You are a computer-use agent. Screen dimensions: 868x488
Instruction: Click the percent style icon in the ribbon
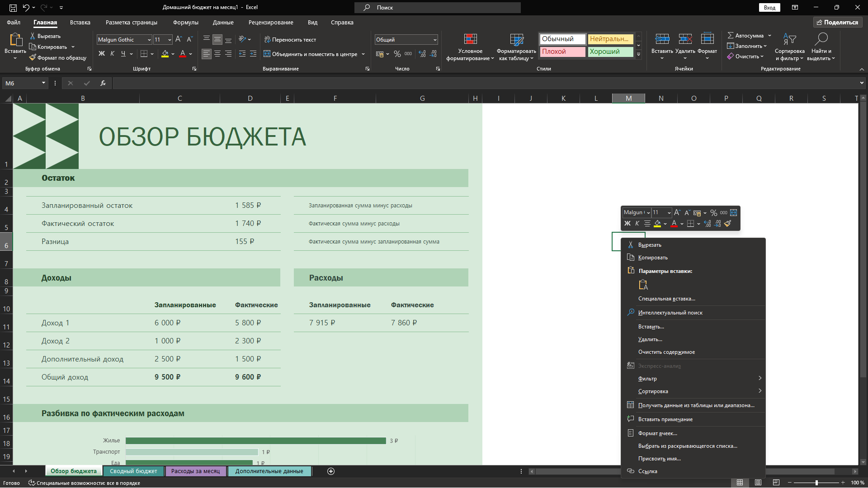[397, 54]
